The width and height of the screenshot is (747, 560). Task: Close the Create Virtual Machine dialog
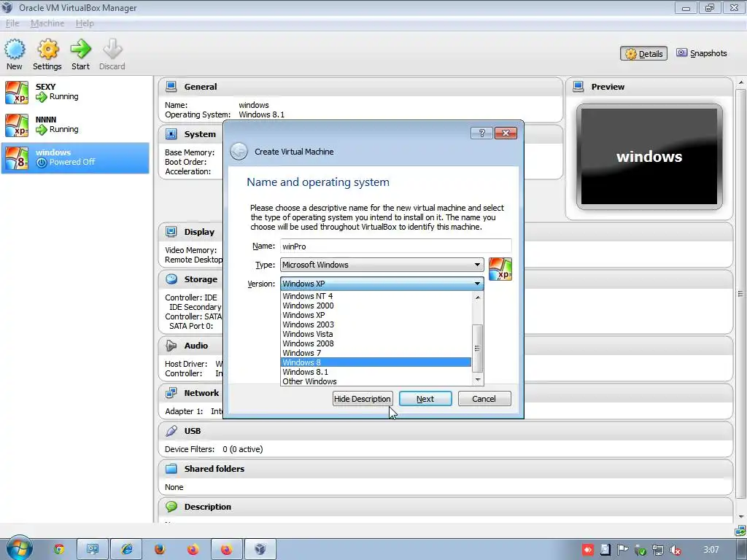click(x=506, y=133)
